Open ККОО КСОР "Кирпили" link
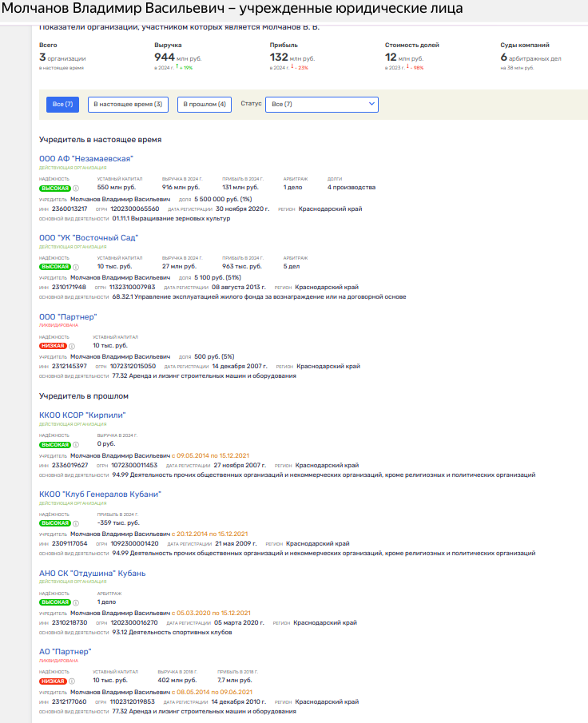Image resolution: width=588 pixels, height=723 pixels. coord(82,415)
